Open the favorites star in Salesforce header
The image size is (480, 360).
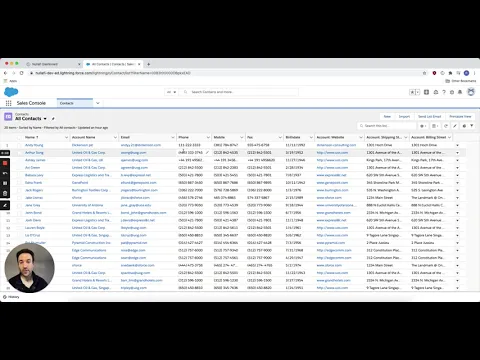click(412, 92)
